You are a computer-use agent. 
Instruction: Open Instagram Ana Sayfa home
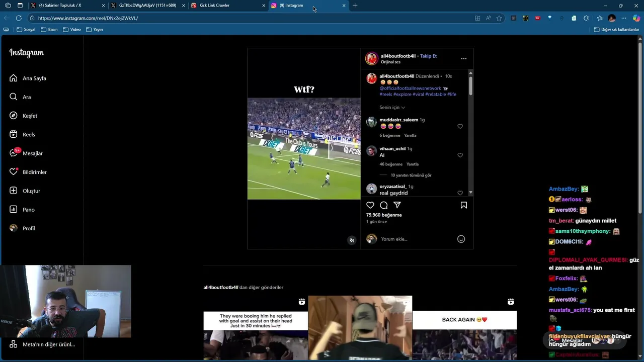click(x=28, y=78)
